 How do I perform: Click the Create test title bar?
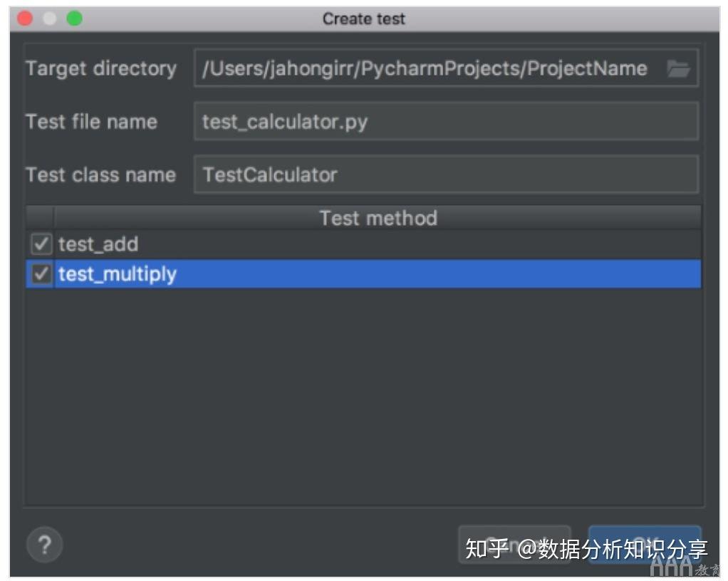point(364,19)
